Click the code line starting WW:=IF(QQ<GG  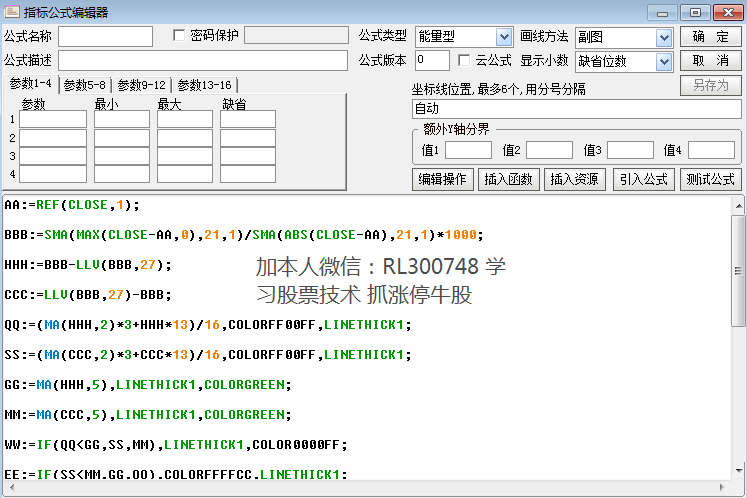(x=176, y=445)
